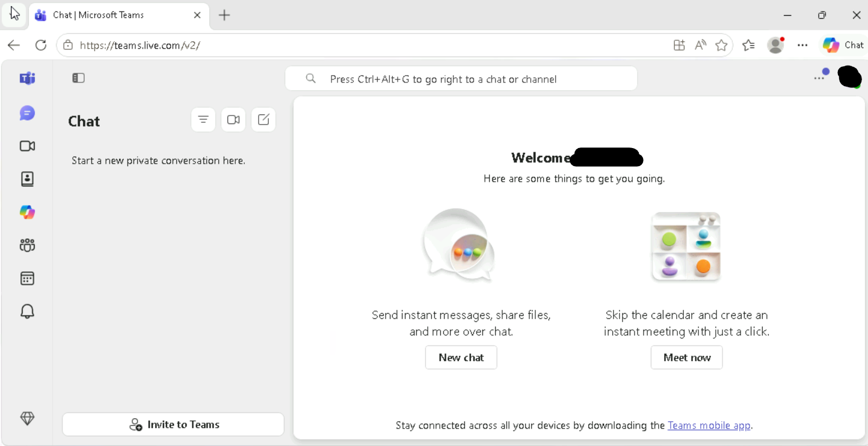Click the premium diamond icon
868x446 pixels.
[27, 418]
